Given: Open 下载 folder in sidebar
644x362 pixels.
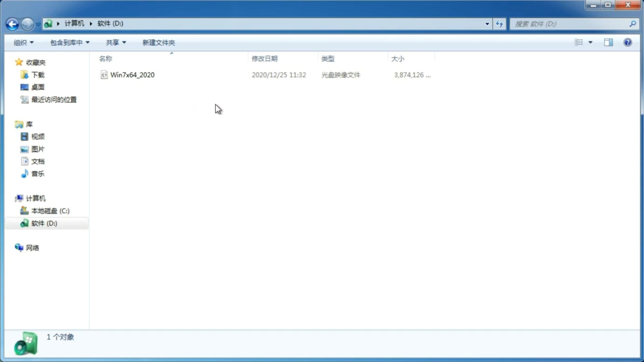Looking at the screenshot, I should [38, 74].
